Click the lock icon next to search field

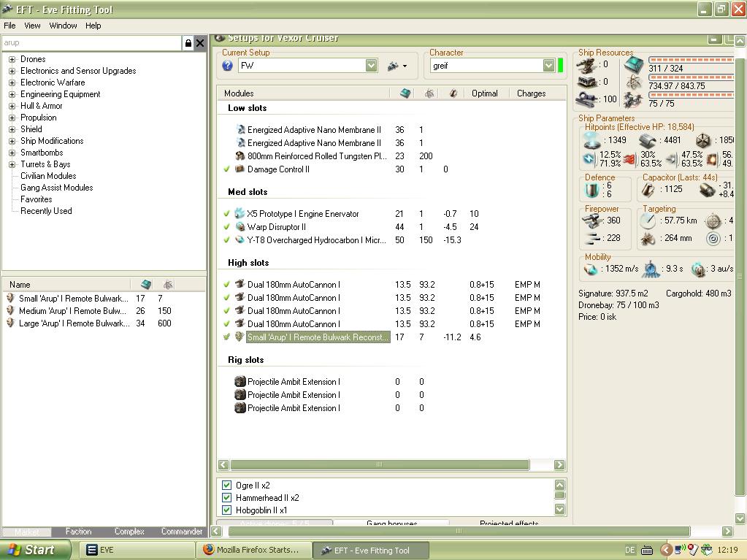tap(188, 43)
